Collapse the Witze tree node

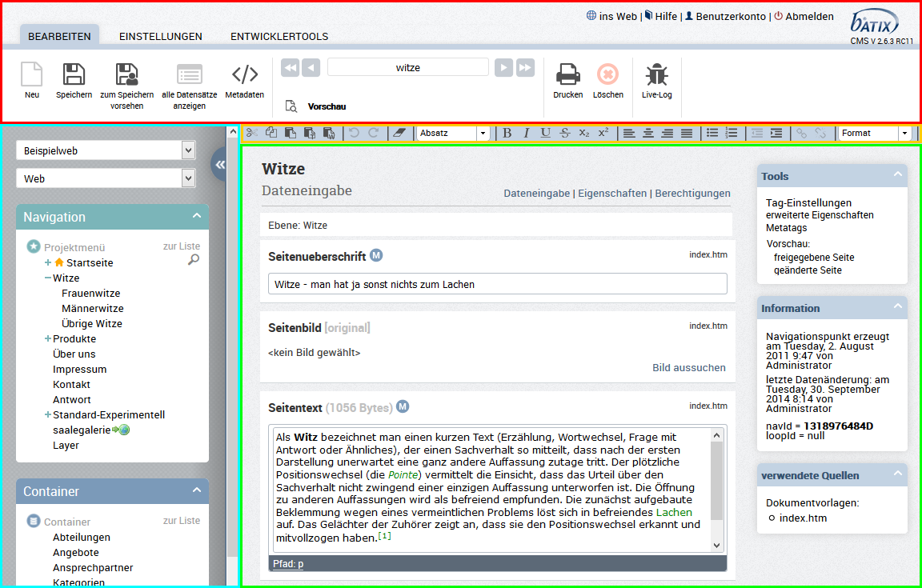point(48,278)
